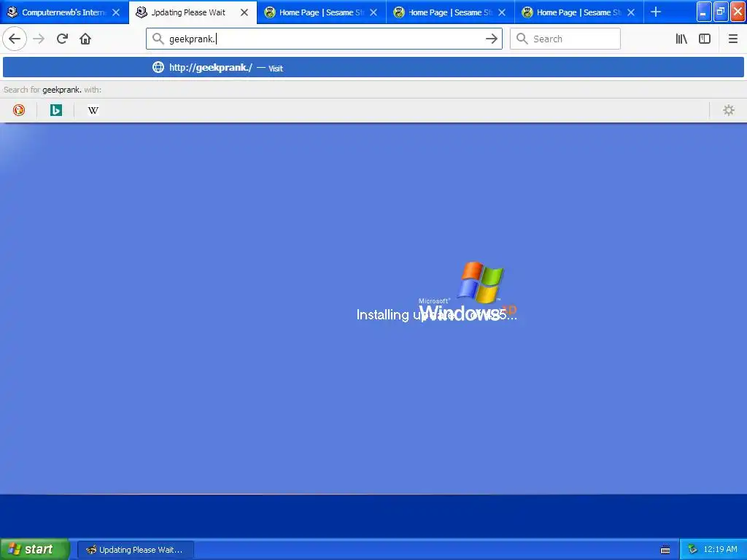Click the magnifier in the Search box
The width and height of the screenshot is (747, 560).
coord(522,39)
